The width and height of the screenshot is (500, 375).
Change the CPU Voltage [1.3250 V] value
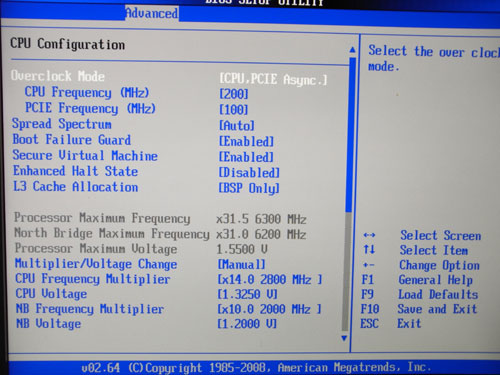click(247, 294)
